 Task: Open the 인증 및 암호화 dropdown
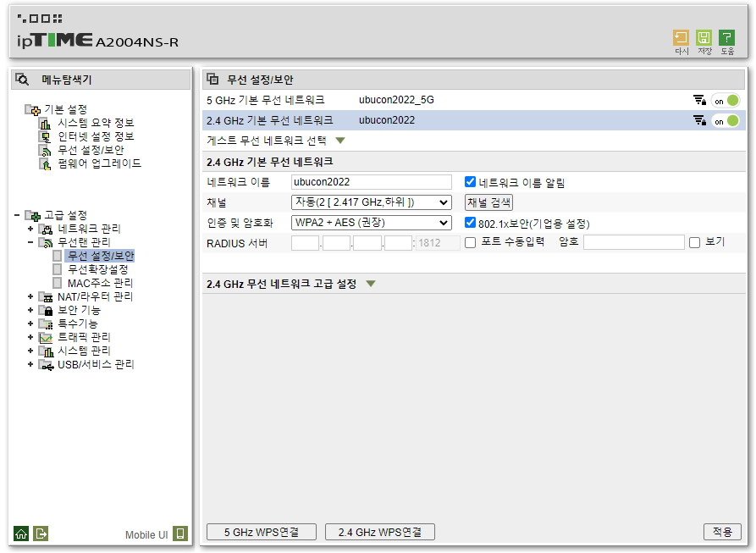[x=371, y=223]
